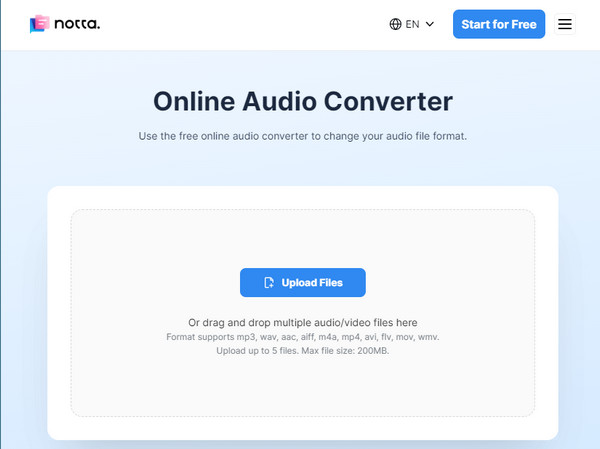Click the empty space above Upload Files button

[x=302, y=240]
